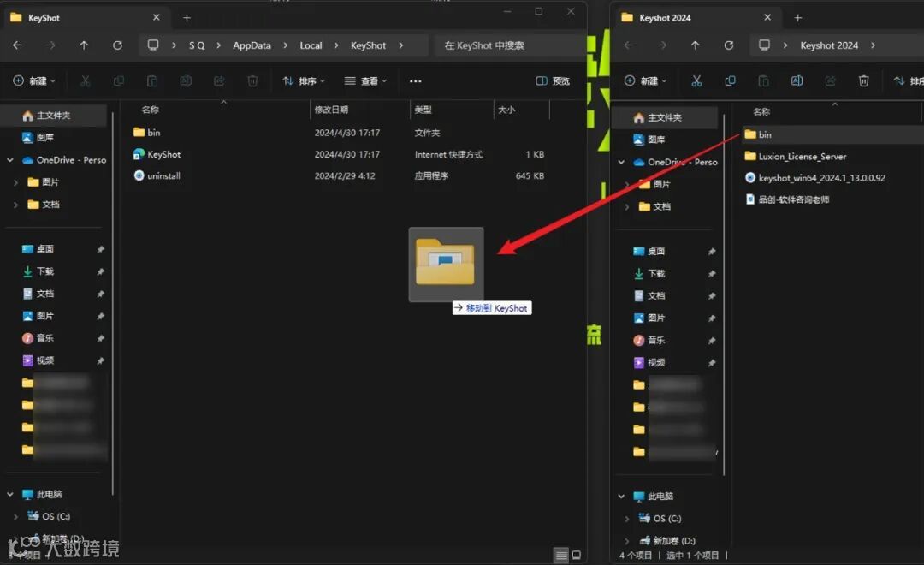
Task: Click the cut icon in KeyShot window
Action: point(85,80)
